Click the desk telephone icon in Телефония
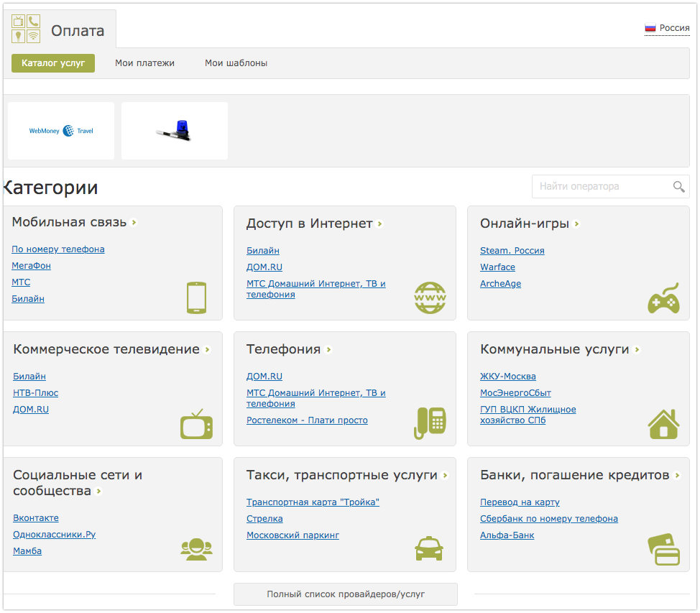This screenshot has height=613, width=700. pos(430,423)
